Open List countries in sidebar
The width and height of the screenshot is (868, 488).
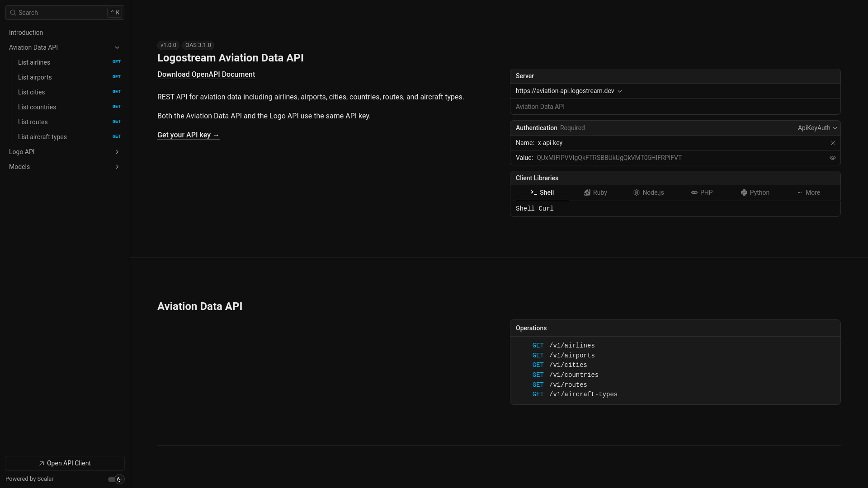(69, 107)
